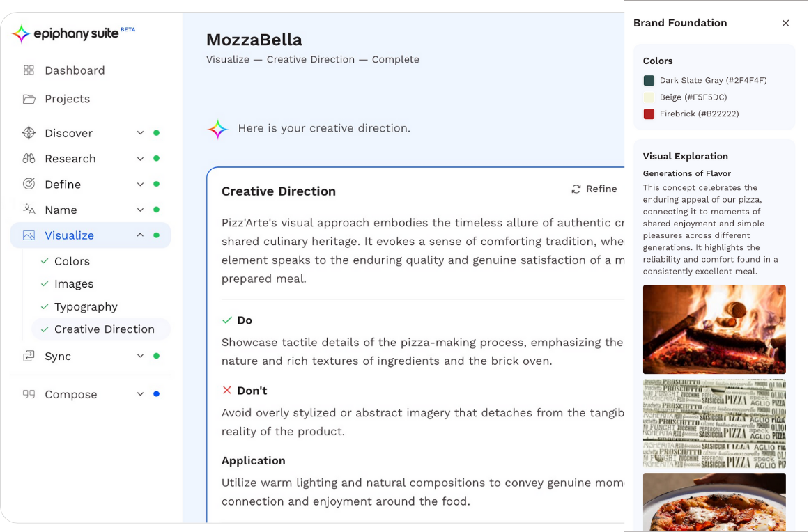Image resolution: width=809 pixels, height=532 pixels.
Task: Click the Epiphany Suite star logo
Action: tap(21, 33)
